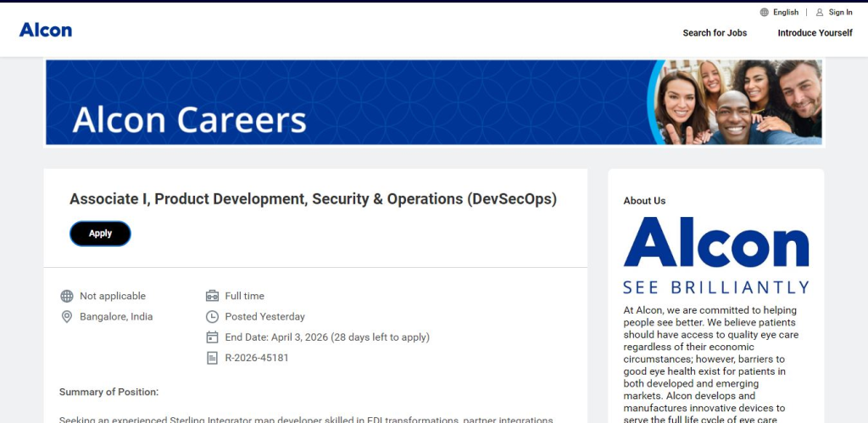Click the clock icon by Posted Yesterday
Image resolution: width=868 pixels, height=423 pixels.
212,317
